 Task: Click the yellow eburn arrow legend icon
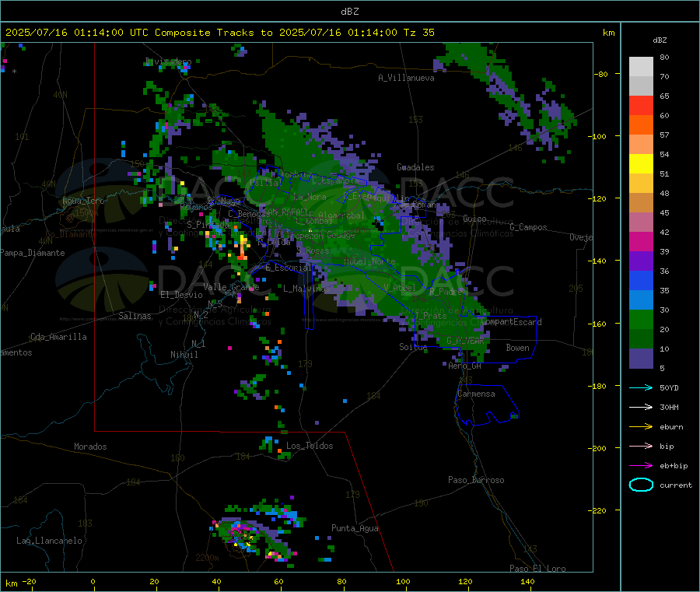(x=641, y=427)
